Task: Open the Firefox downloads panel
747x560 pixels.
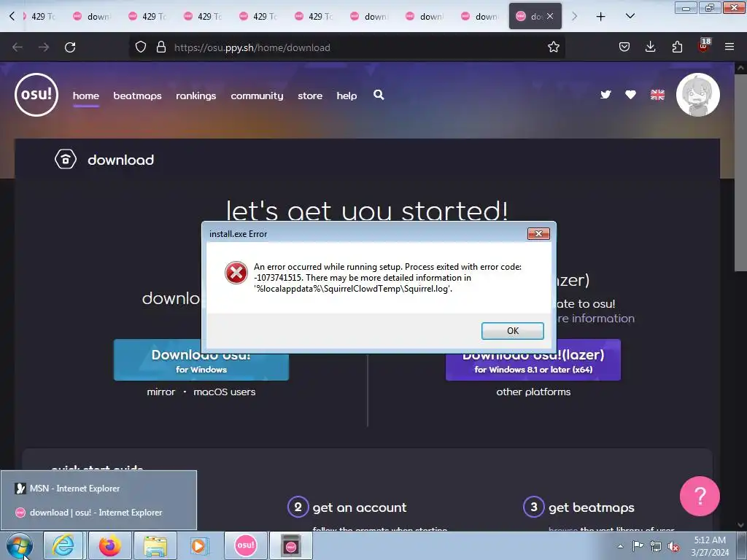Action: coord(650,47)
